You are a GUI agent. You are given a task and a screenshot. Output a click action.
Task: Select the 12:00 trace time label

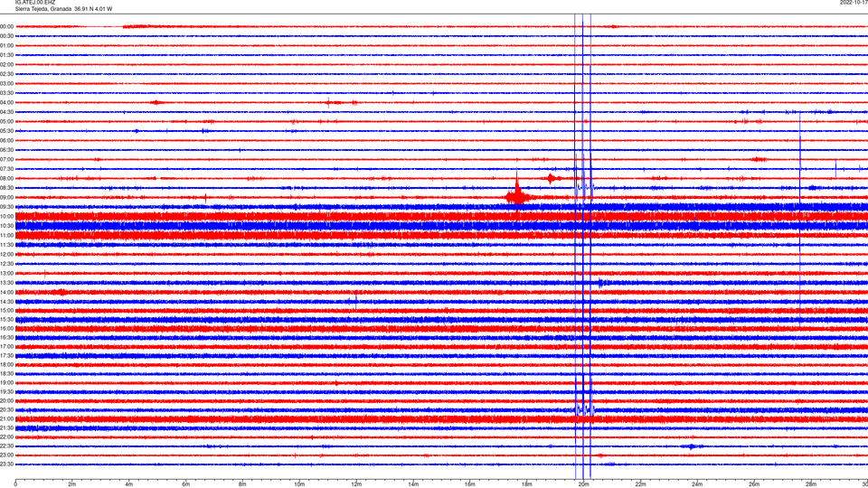6,255
